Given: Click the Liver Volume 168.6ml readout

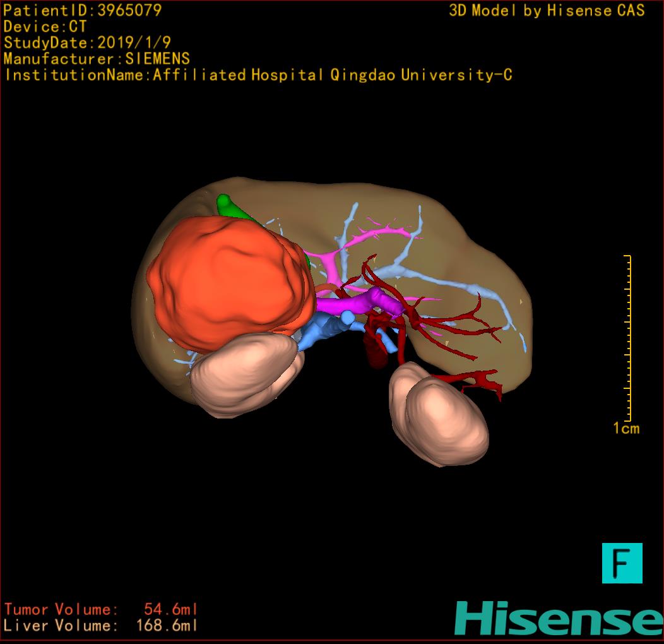Looking at the screenshot, I should (x=101, y=626).
